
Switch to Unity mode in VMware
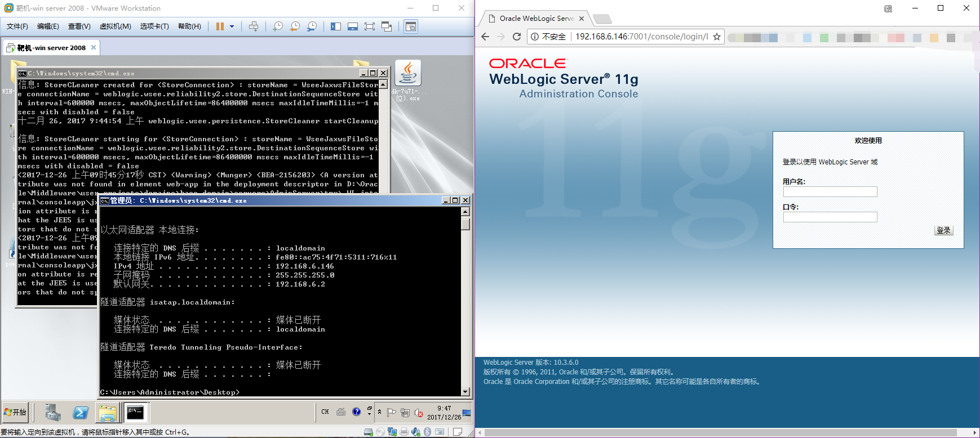coord(387,26)
